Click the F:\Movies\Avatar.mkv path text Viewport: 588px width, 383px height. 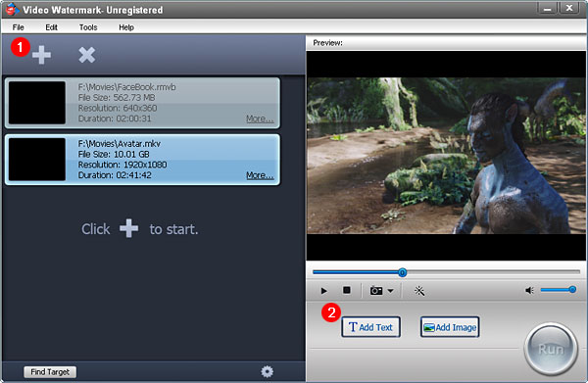119,144
